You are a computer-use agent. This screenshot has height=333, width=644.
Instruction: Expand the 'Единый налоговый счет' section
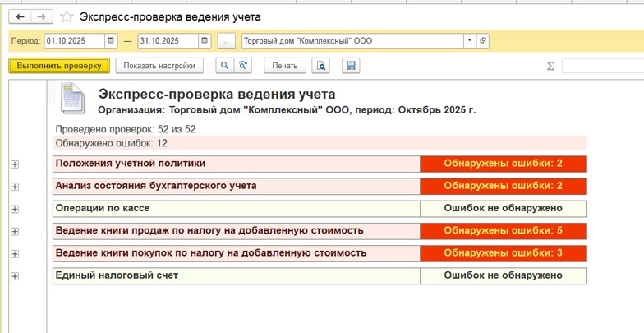15,276
